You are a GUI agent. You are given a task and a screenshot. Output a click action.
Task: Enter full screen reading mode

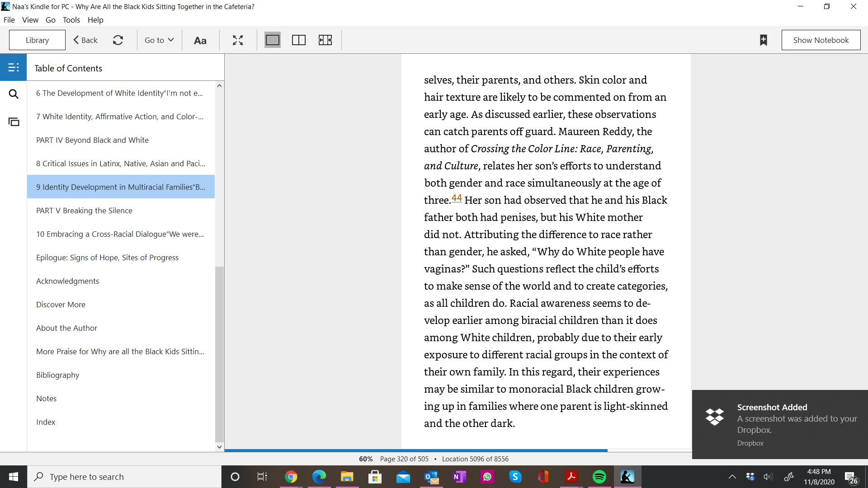tap(238, 40)
